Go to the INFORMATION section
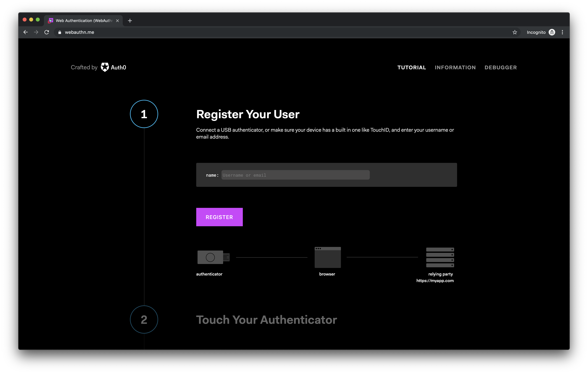Viewport: 588px width, 374px height. click(455, 67)
